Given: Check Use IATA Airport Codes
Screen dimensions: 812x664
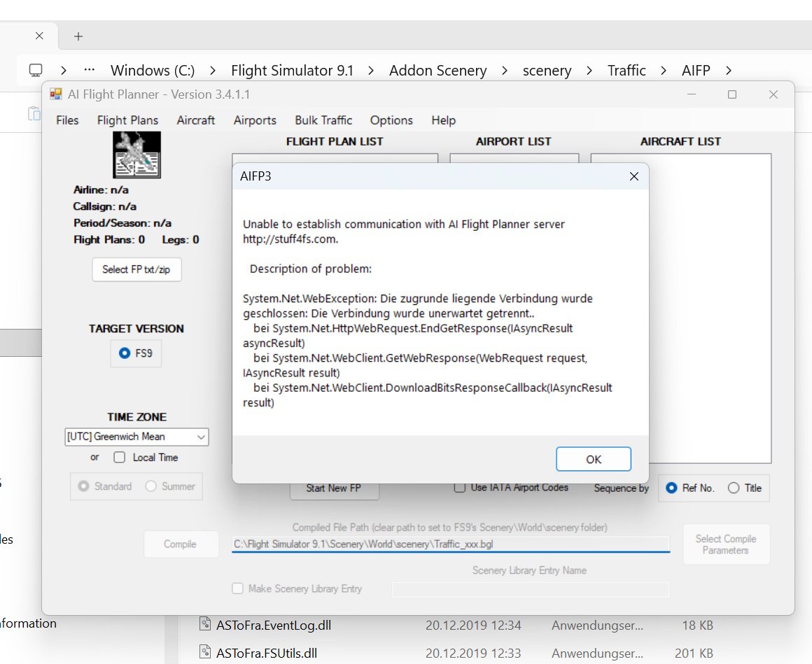Looking at the screenshot, I should tap(460, 488).
